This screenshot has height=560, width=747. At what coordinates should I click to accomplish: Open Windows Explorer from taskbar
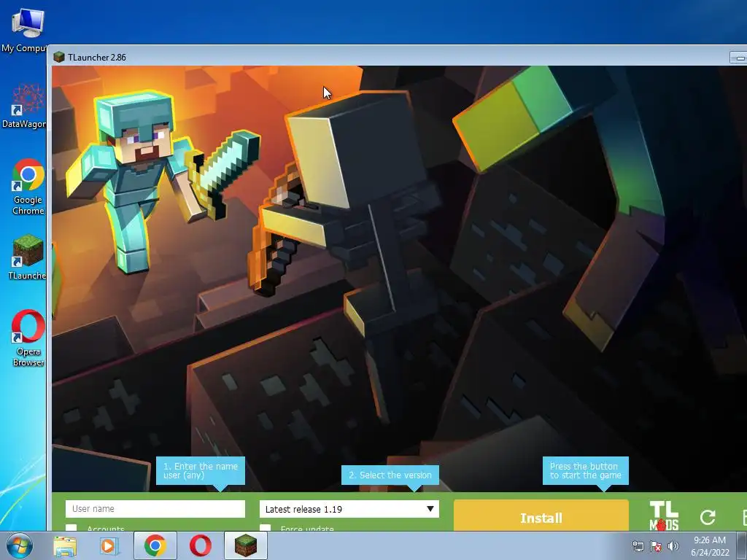click(x=65, y=545)
